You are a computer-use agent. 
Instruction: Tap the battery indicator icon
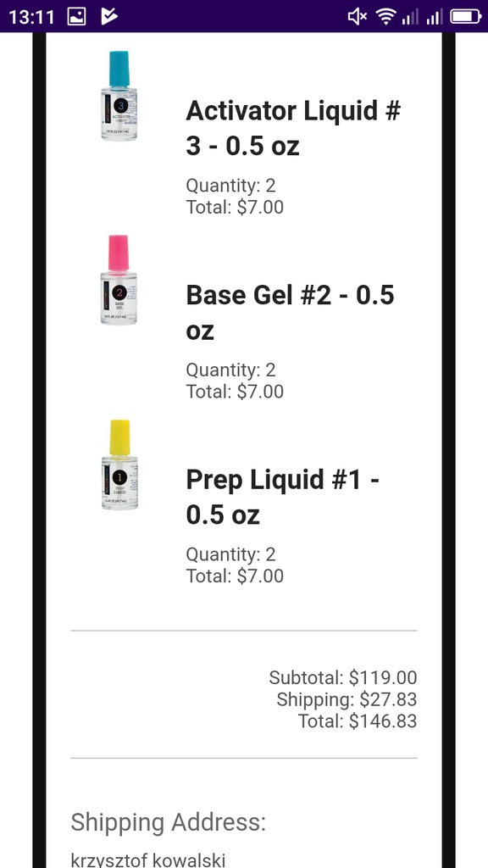coord(465,17)
